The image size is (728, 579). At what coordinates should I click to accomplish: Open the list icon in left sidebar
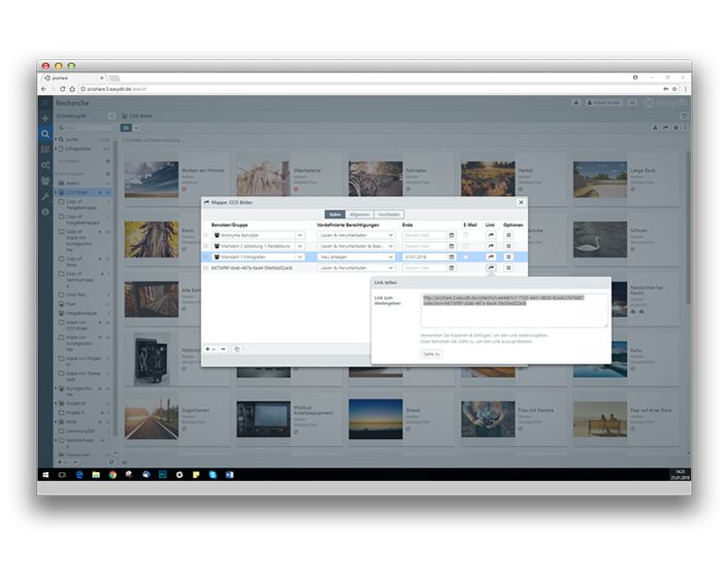(x=45, y=150)
